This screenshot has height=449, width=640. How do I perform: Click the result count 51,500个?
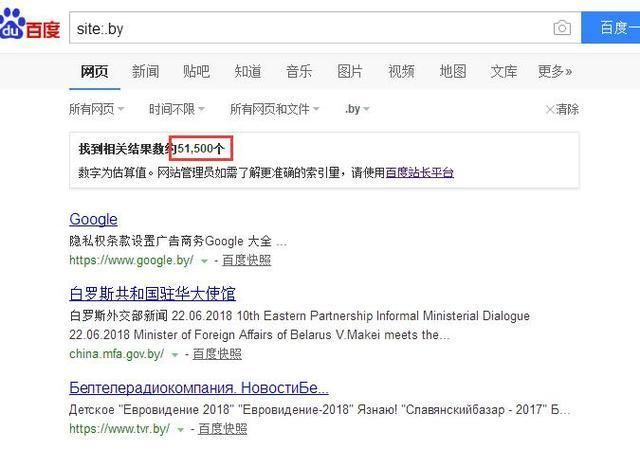(x=201, y=149)
